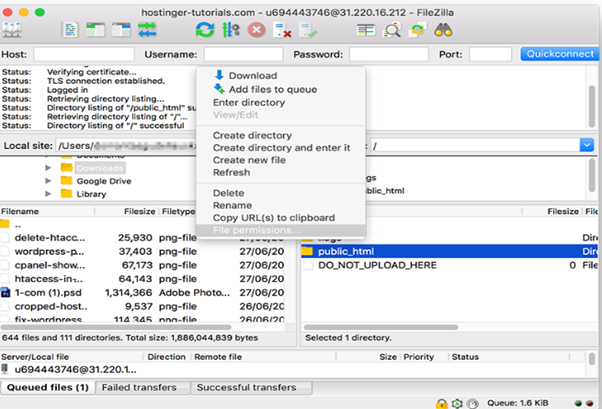This screenshot has width=602, height=409.
Task: Choose File permissions... from context menu
Action: [x=256, y=231]
